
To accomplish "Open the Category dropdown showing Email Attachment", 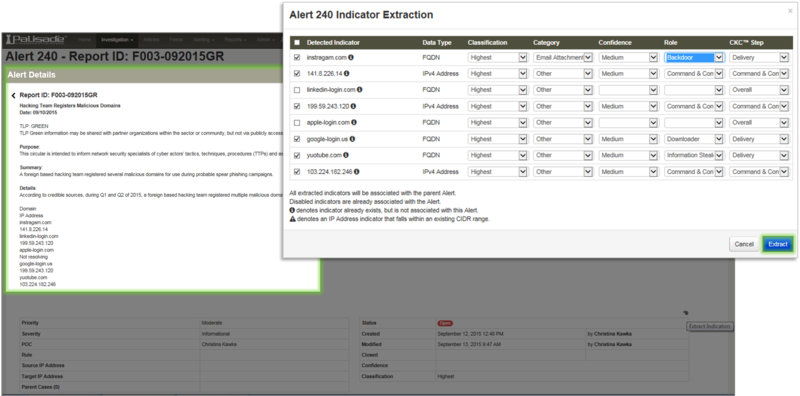I will [x=563, y=58].
